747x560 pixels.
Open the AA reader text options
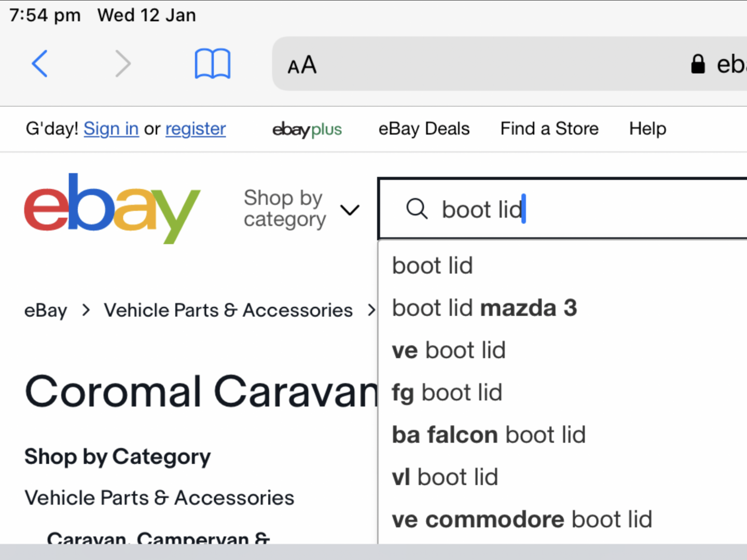pos(302,65)
